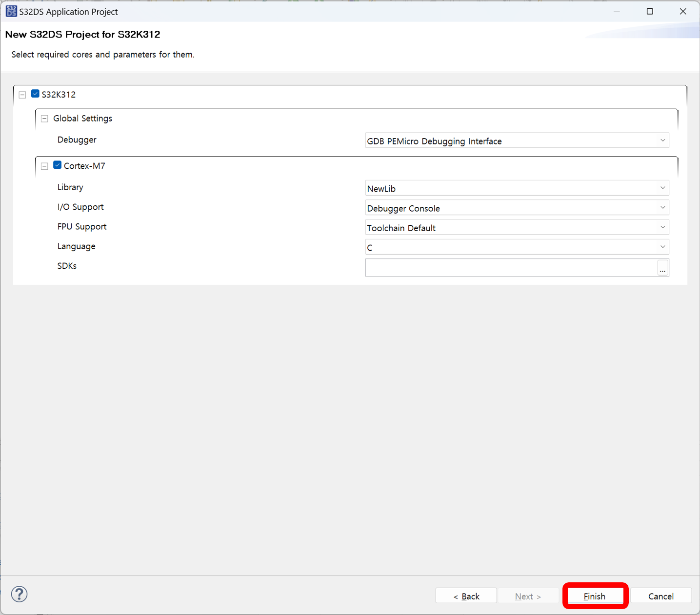Open the help question mark icon

click(19, 594)
